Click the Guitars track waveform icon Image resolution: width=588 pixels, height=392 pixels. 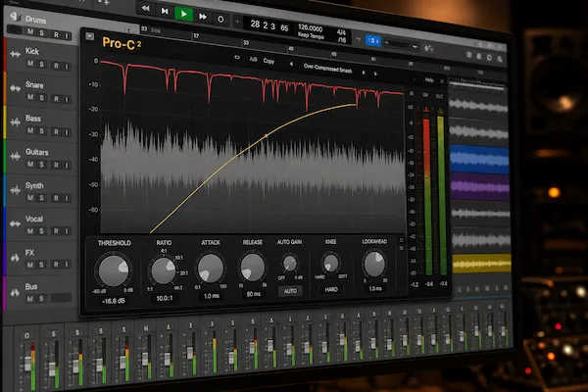15,156
